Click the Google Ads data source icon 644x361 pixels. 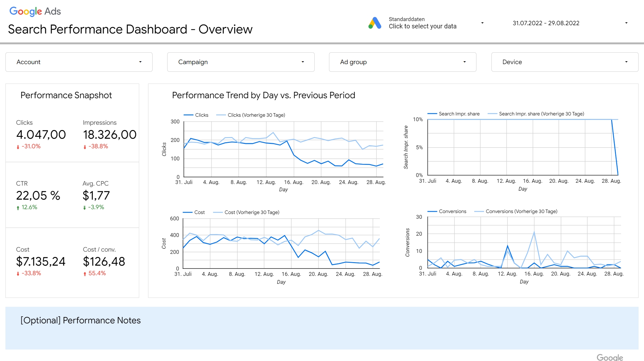(375, 23)
